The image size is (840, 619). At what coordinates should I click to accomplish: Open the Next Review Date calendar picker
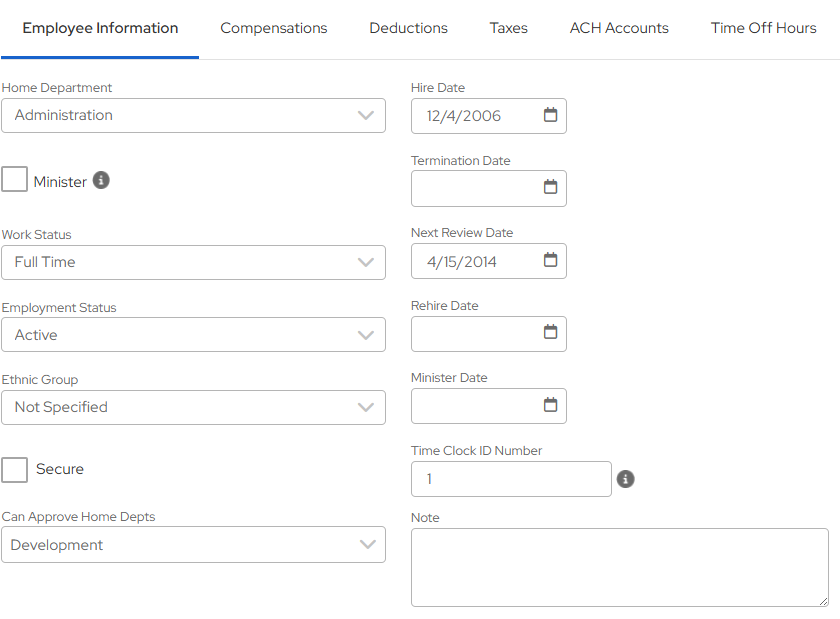click(550, 260)
